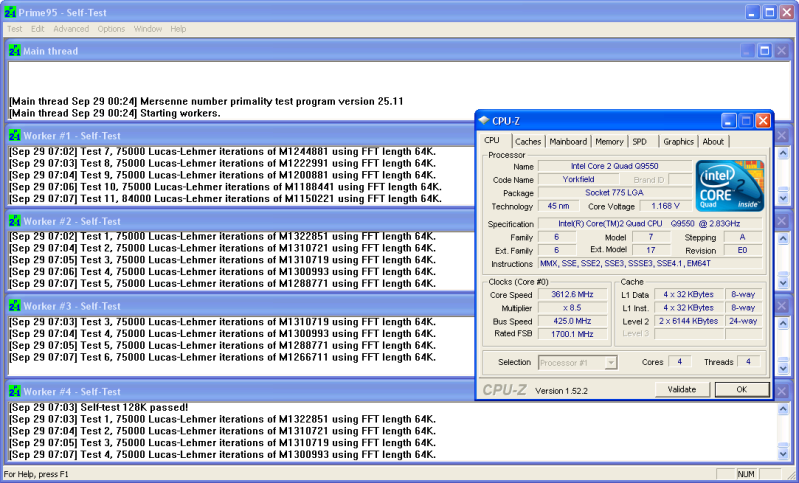
Task: Click Worker #3 scrollbar up arrow
Action: click(783, 324)
